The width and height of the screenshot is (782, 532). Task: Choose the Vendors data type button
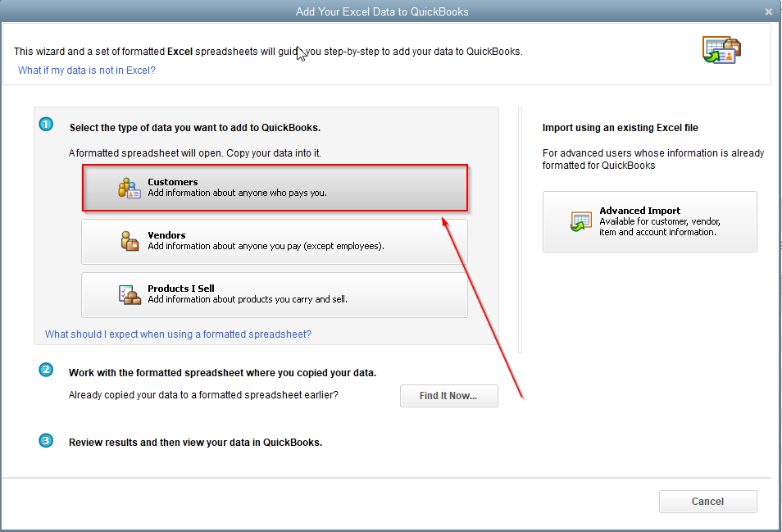[275, 241]
